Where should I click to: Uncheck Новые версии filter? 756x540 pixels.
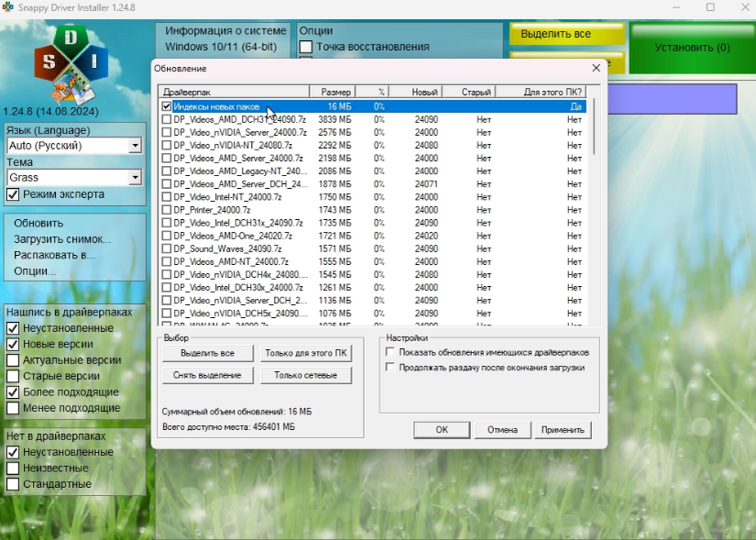pos(13,344)
